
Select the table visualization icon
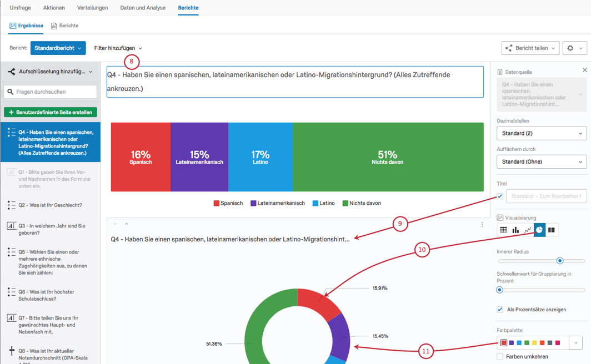(x=503, y=230)
